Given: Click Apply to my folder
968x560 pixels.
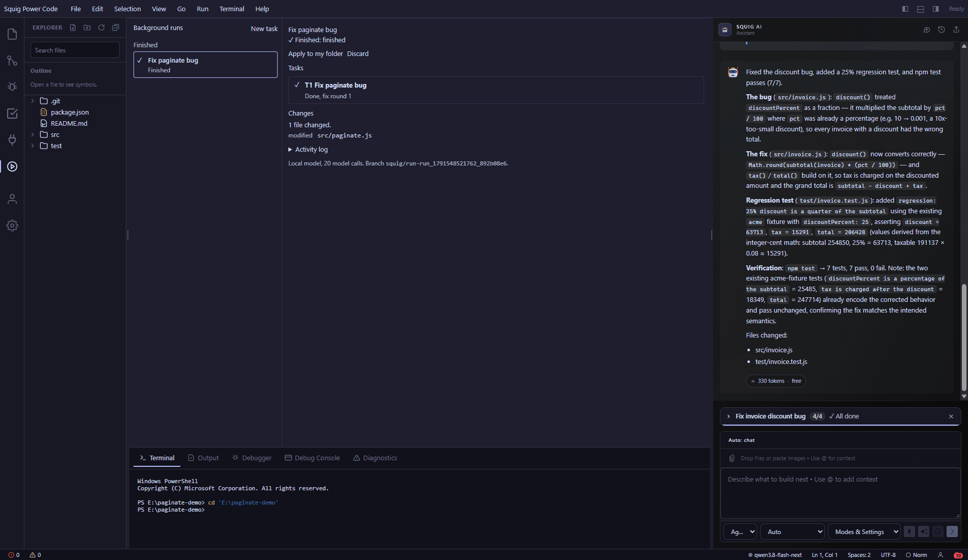Looking at the screenshot, I should pyautogui.click(x=315, y=53).
